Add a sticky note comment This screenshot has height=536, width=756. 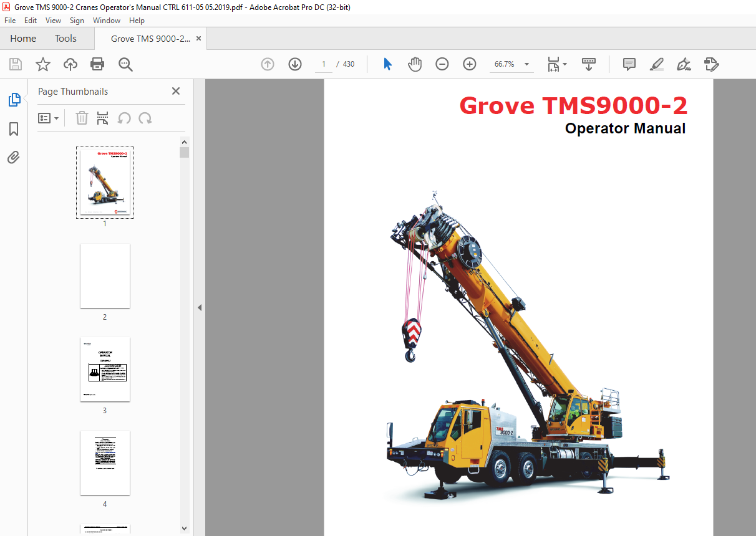click(629, 64)
